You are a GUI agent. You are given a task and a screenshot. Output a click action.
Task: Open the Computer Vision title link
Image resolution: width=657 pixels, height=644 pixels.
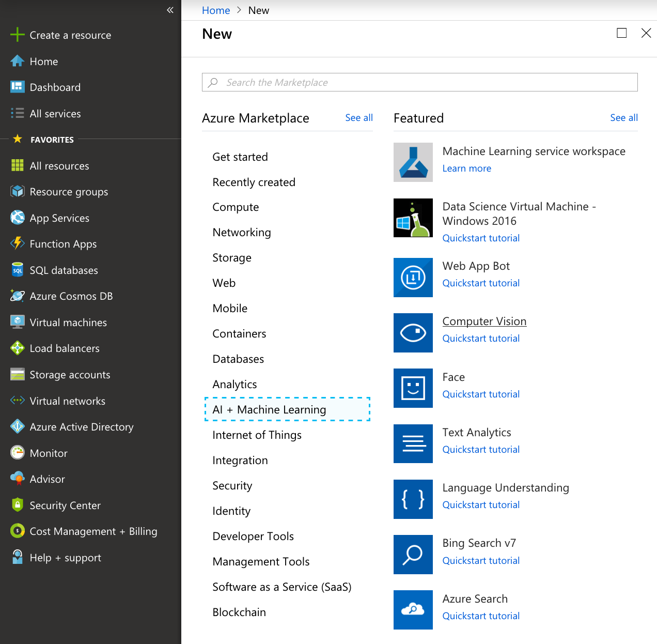[484, 321]
